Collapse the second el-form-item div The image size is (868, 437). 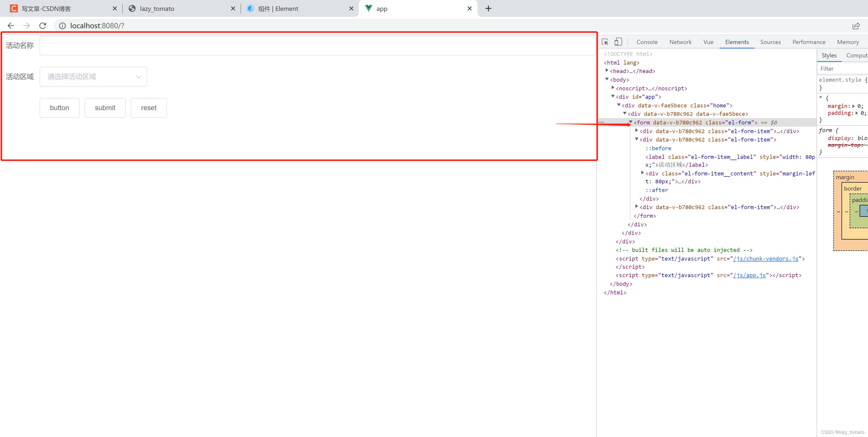pos(636,139)
